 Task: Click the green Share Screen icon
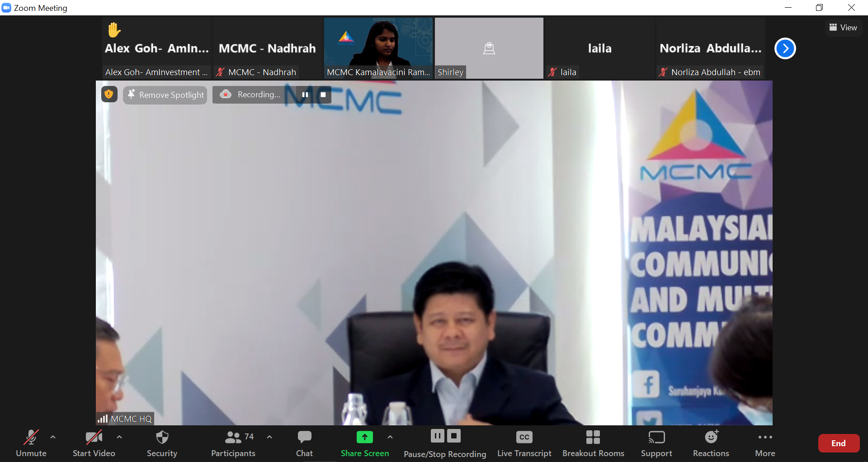(x=364, y=437)
